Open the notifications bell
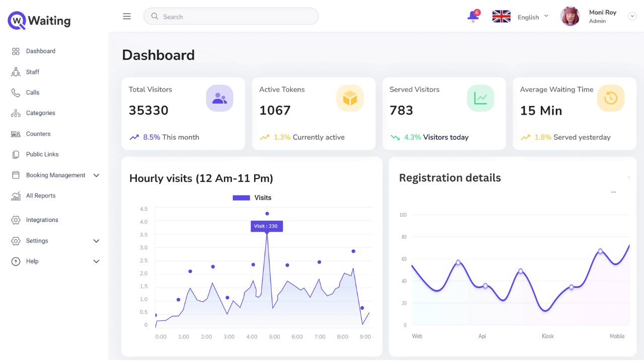 tap(472, 16)
